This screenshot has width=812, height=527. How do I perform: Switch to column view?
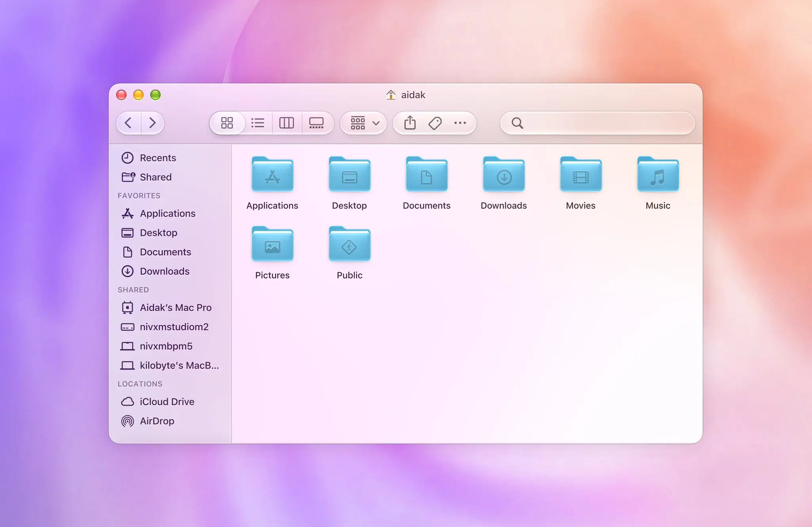[x=286, y=123]
